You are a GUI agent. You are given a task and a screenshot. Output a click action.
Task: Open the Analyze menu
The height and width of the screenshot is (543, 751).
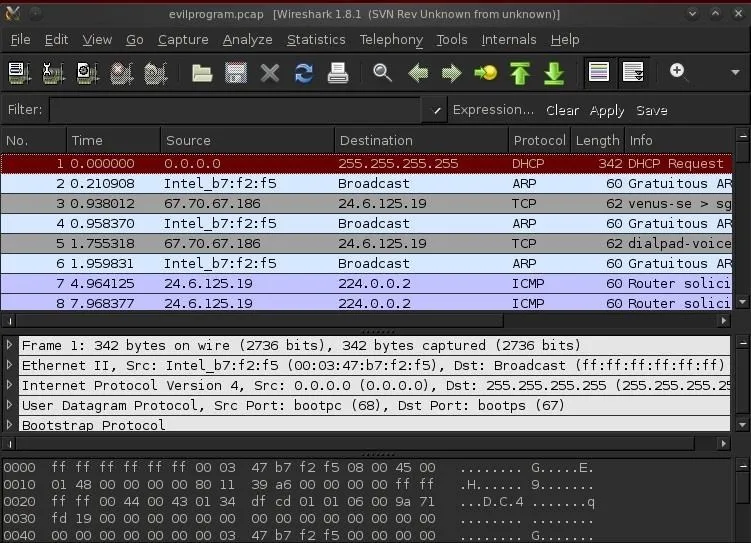[x=247, y=40]
